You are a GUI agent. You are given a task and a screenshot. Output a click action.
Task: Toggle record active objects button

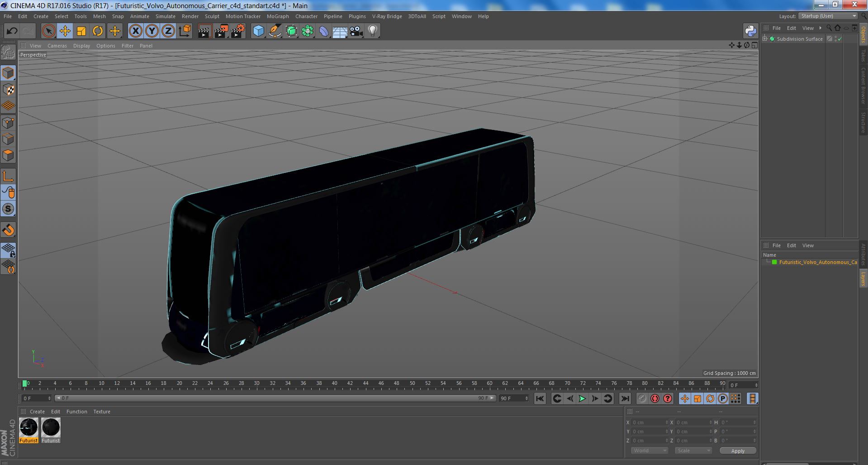click(642, 398)
